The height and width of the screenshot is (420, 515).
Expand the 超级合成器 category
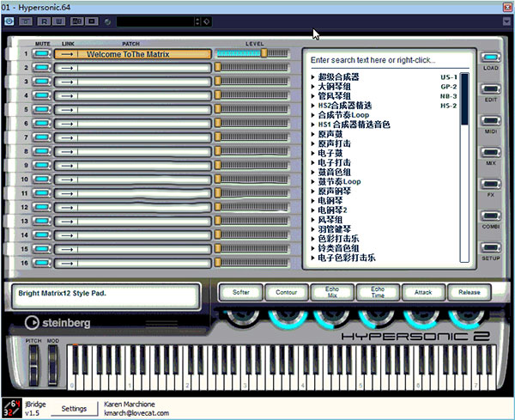click(x=313, y=77)
